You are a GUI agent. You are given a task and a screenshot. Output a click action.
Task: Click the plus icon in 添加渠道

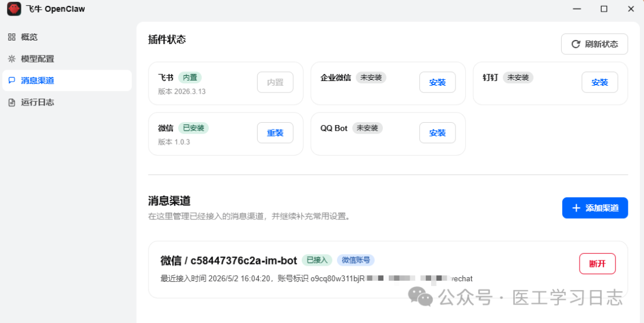point(576,208)
